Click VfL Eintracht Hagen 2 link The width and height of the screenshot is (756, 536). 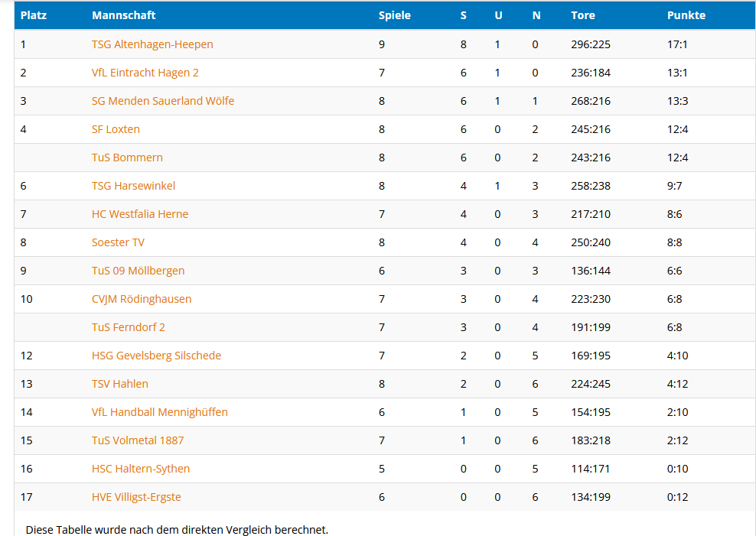[x=145, y=73]
